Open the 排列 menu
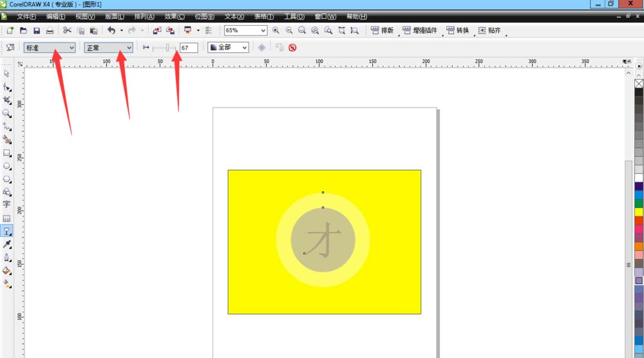644x358 pixels. (144, 17)
